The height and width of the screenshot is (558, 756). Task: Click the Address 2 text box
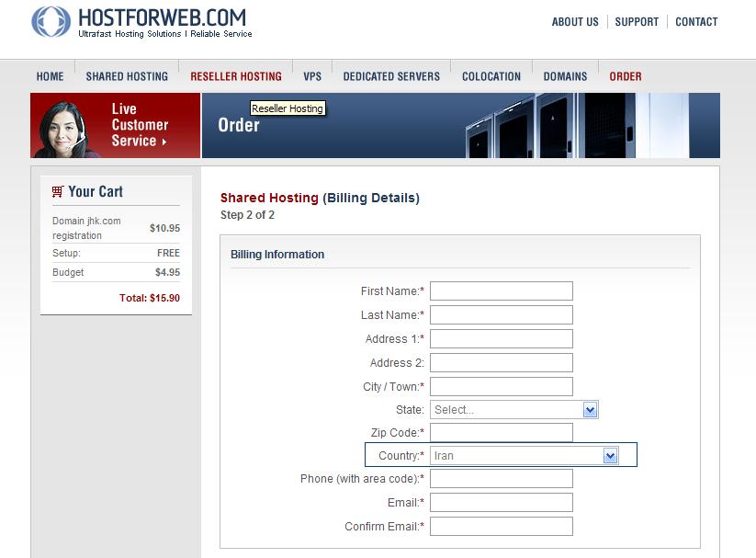point(502,362)
